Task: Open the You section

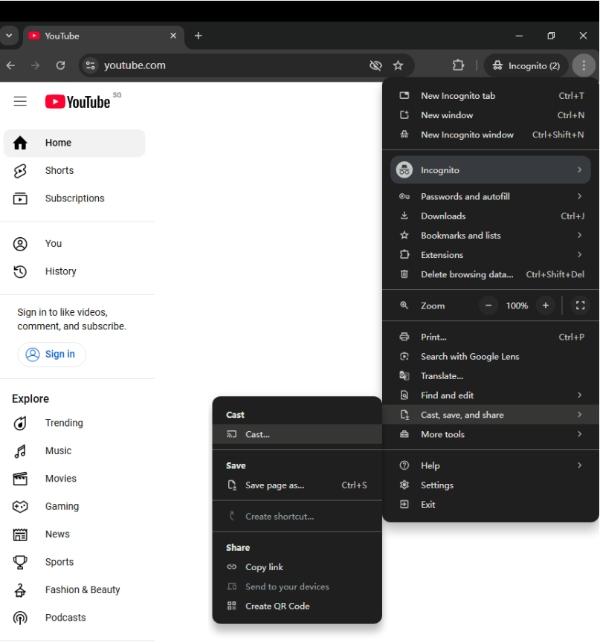Action: 74,244
